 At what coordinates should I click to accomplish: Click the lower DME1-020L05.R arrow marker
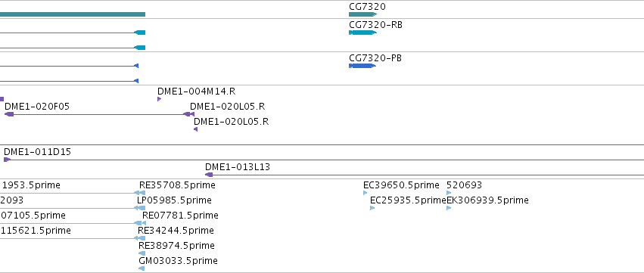click(195, 129)
